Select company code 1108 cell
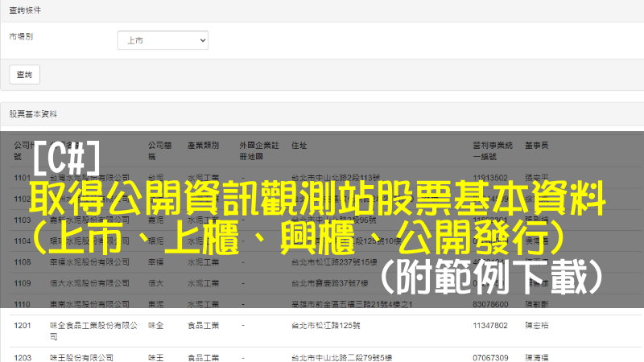Screen dimensions: 644x362 click(x=23, y=262)
